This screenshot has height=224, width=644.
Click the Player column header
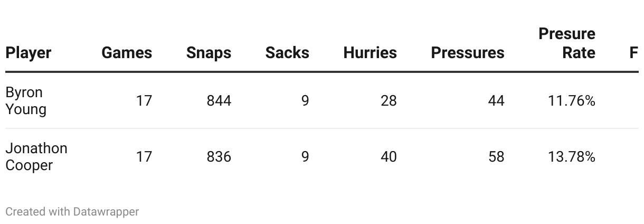[29, 53]
